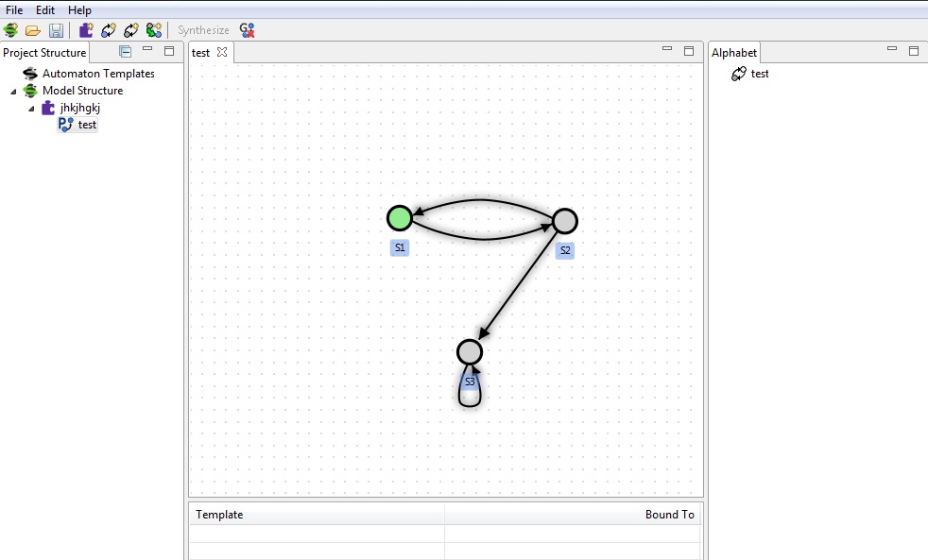Select the gray S2 state circle
The height and width of the screenshot is (560, 928).
pos(564,221)
